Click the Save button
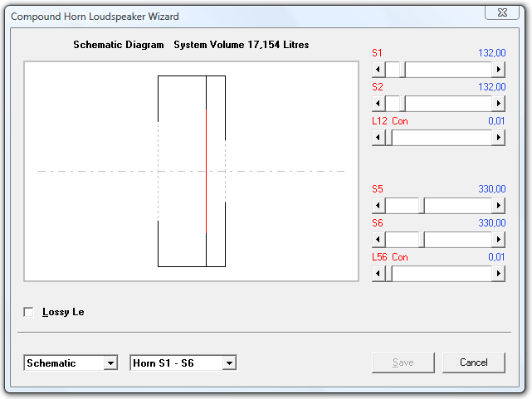The width and height of the screenshot is (532, 399). click(x=403, y=363)
